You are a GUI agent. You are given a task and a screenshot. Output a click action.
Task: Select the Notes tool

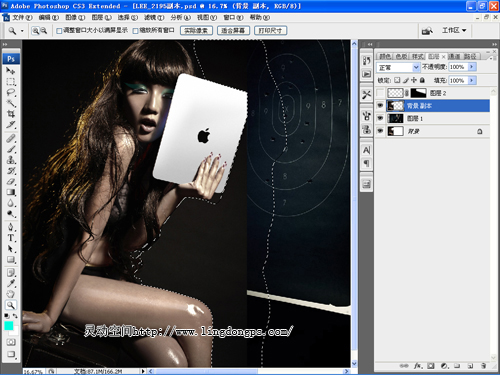pyautogui.click(x=11, y=273)
